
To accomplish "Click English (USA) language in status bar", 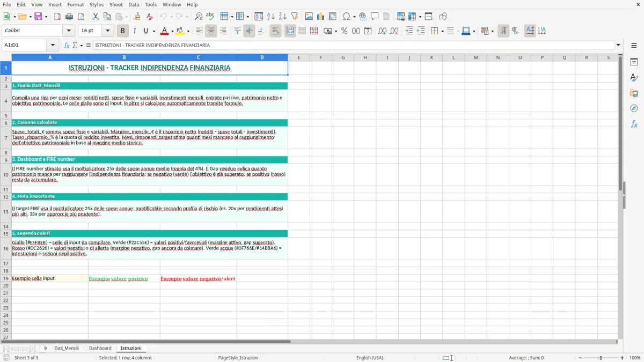I will click(370, 358).
